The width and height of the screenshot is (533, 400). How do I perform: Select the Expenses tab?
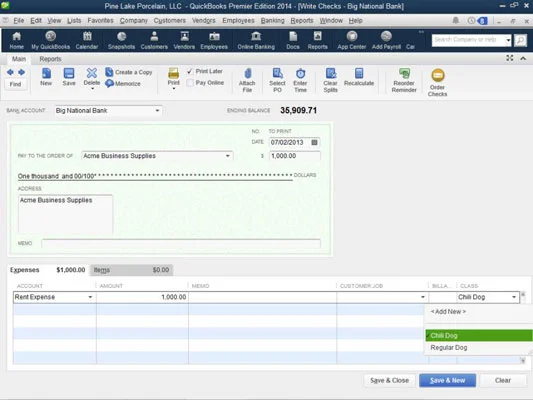pyautogui.click(x=48, y=270)
